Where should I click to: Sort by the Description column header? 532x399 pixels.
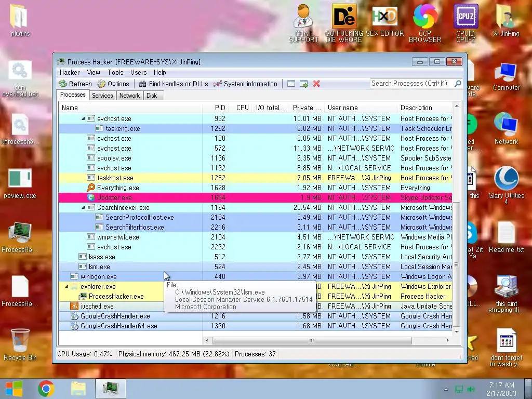pos(425,108)
